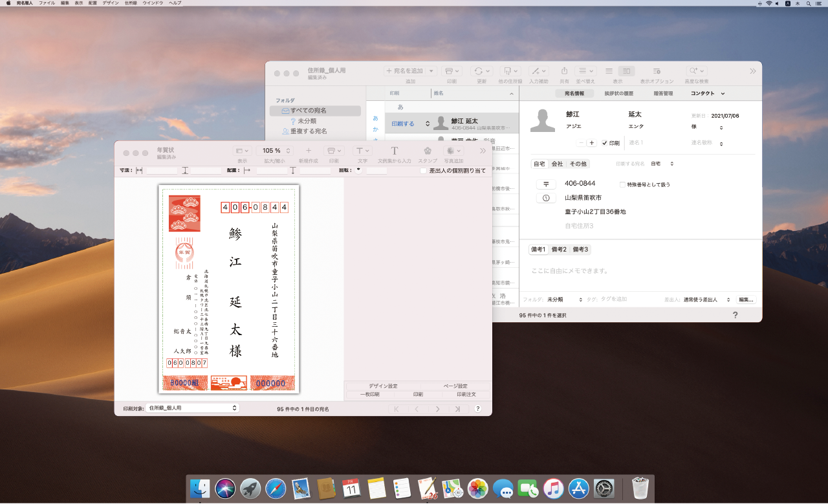
Task: Click the 一枚印刷 button
Action: [x=369, y=394]
